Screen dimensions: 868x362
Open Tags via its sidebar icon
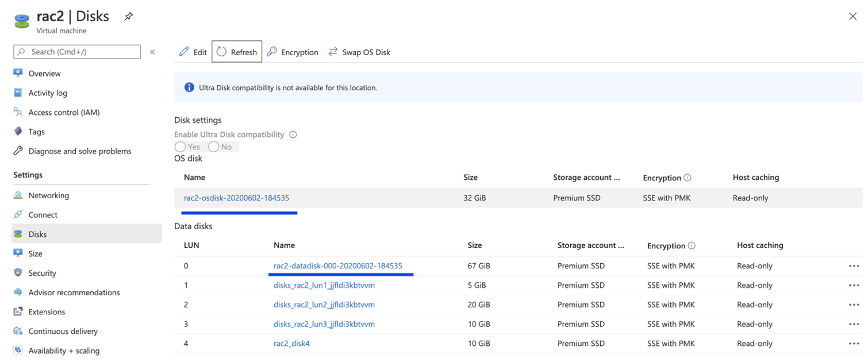coord(18,132)
